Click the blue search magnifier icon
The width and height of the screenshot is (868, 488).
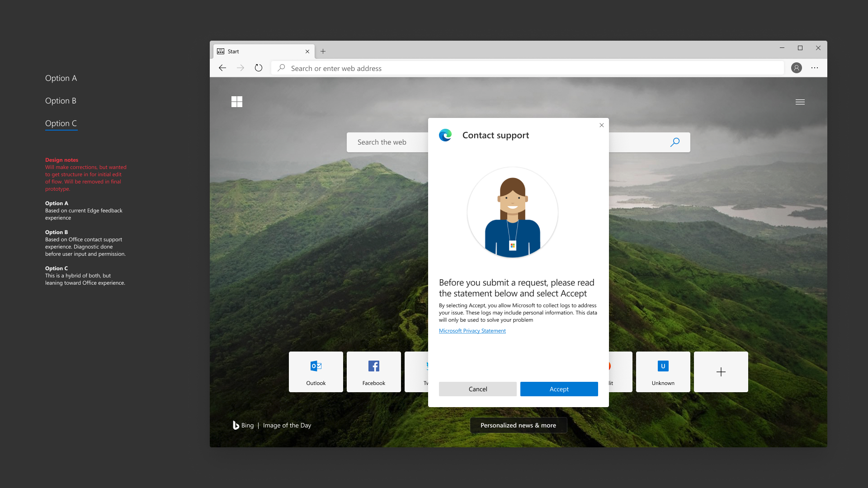coord(675,142)
